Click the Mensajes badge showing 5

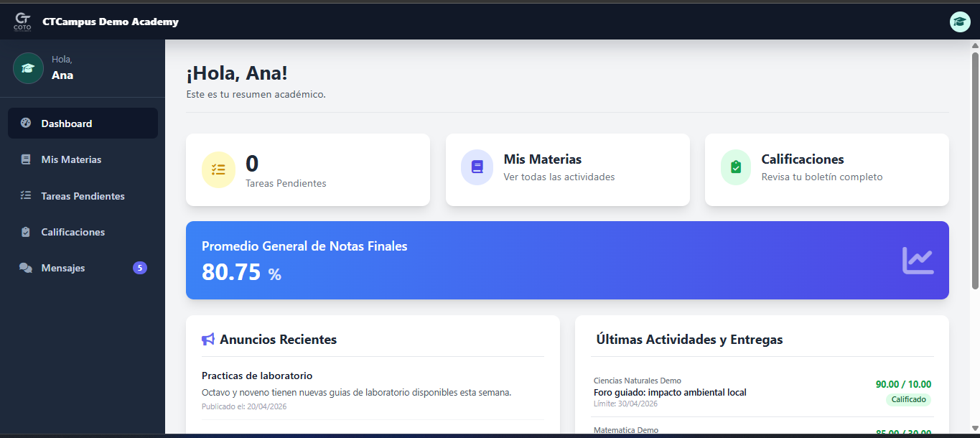pyautogui.click(x=140, y=268)
